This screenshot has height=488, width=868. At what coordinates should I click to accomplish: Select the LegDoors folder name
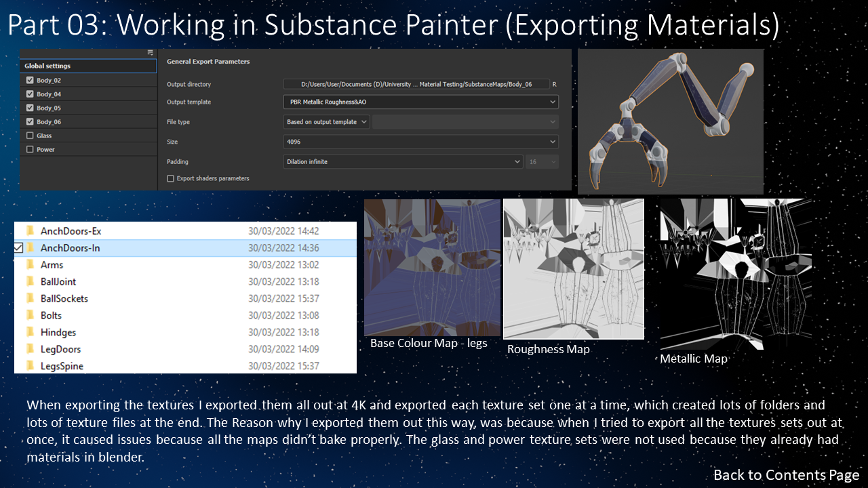(x=60, y=349)
